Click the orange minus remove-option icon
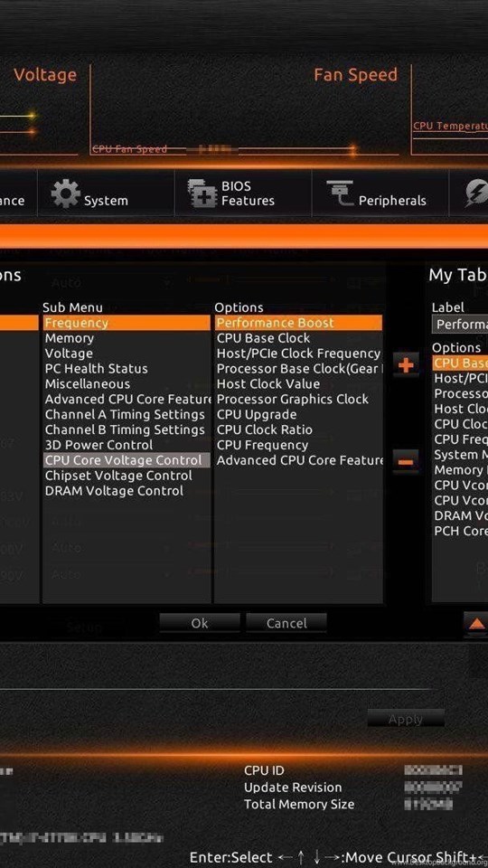The width and height of the screenshot is (488, 868). [x=406, y=461]
